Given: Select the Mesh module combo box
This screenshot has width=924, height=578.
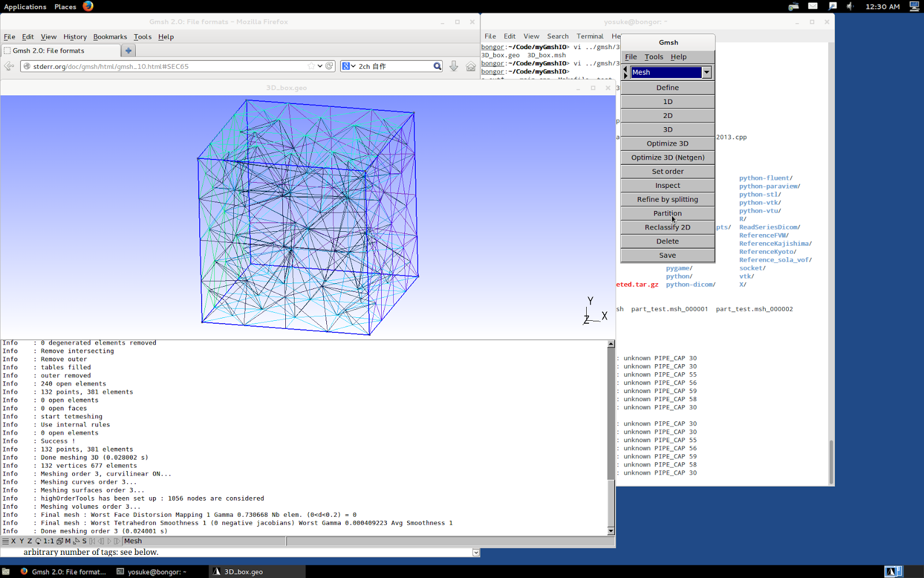Looking at the screenshot, I should pos(670,72).
